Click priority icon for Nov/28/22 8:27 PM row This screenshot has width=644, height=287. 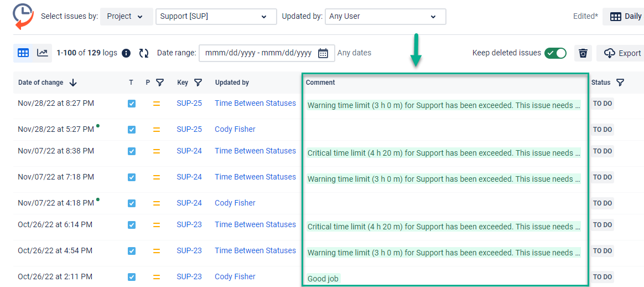tap(157, 104)
